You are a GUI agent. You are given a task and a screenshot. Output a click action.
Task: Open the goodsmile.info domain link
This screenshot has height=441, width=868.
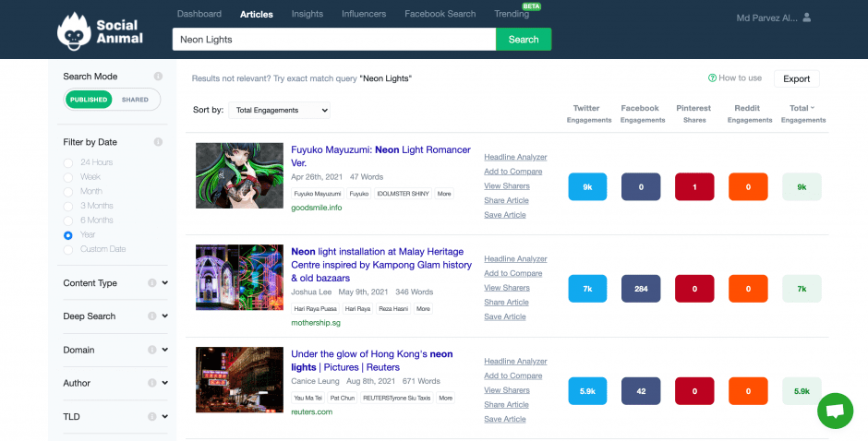click(317, 208)
